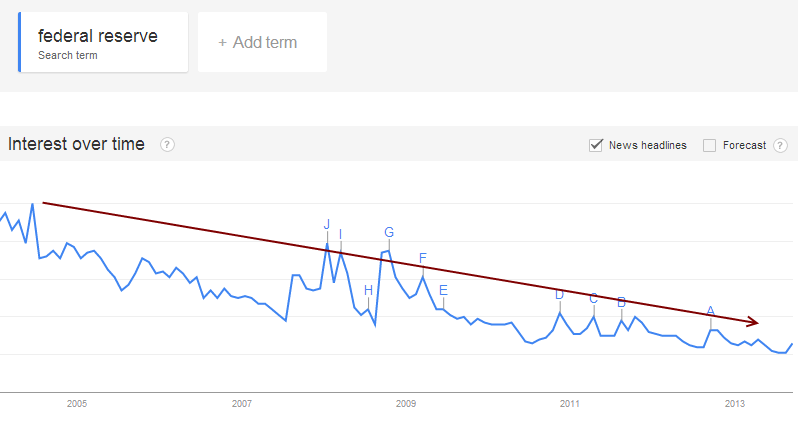Select the federal reserve search term card

point(103,42)
